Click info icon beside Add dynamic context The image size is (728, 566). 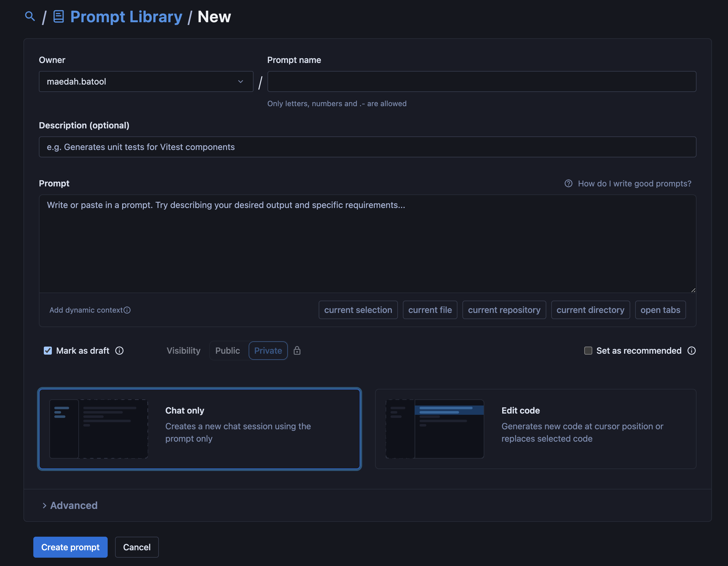click(x=127, y=310)
